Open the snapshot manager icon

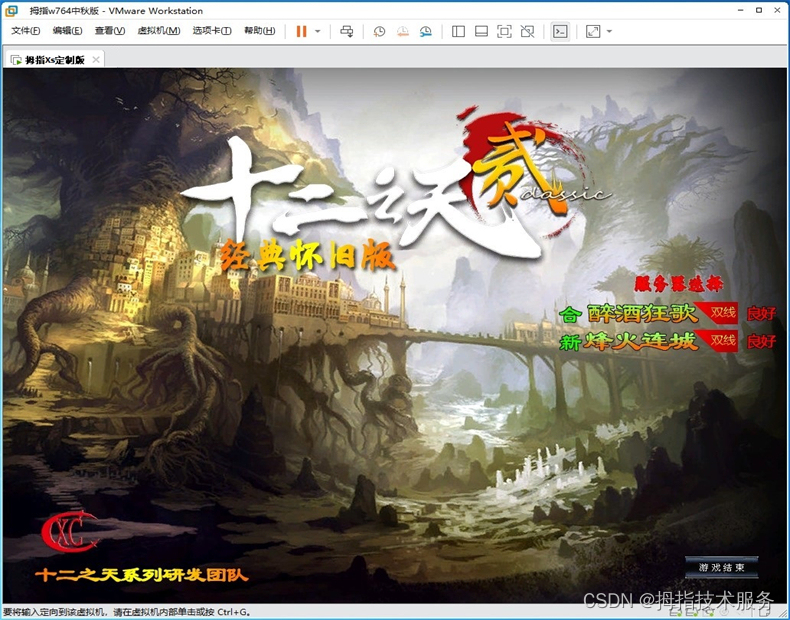tap(426, 31)
